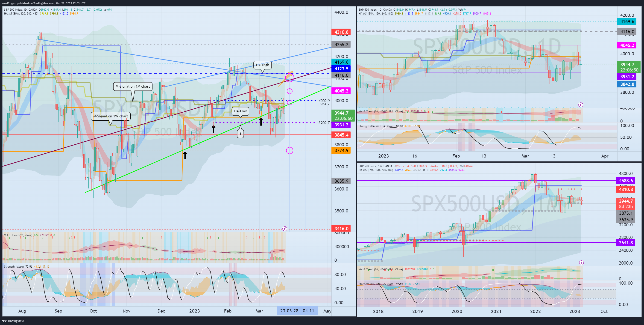The image size is (644, 325).
Task: Click the 'Vol & Trend (26, close)' indicator legend
Action: tap(18, 235)
